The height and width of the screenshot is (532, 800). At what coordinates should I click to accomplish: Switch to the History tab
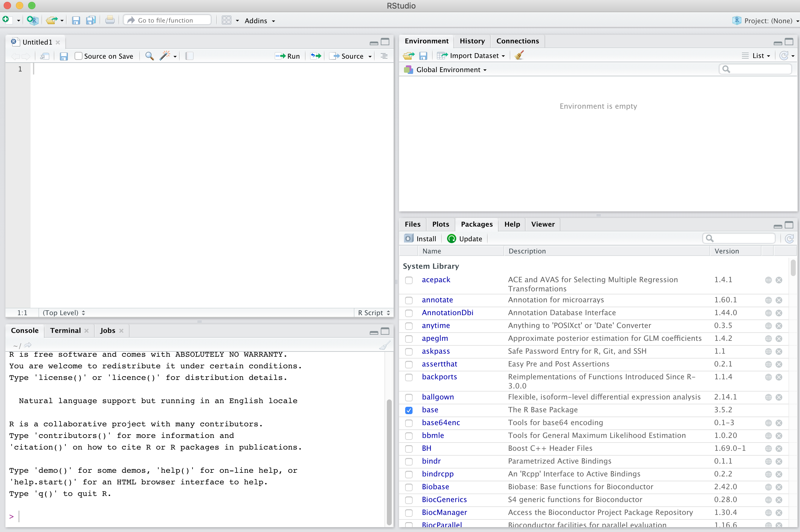472,41
